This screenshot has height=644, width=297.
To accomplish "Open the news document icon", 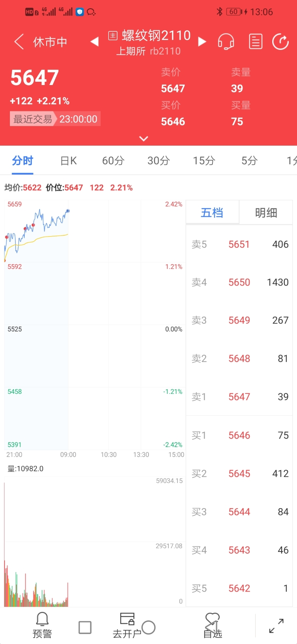I will 255,41.
